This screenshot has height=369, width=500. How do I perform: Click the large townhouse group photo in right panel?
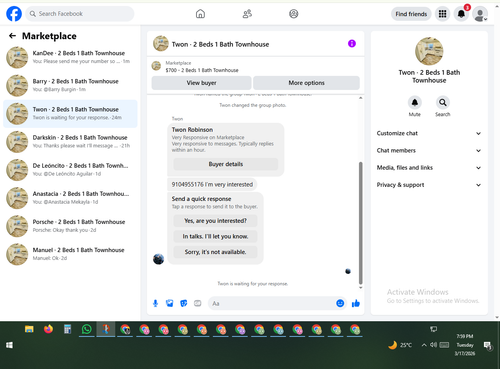(429, 51)
